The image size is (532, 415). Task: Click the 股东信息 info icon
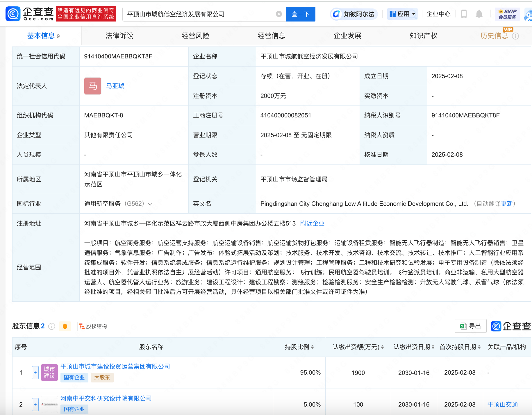coord(52,326)
